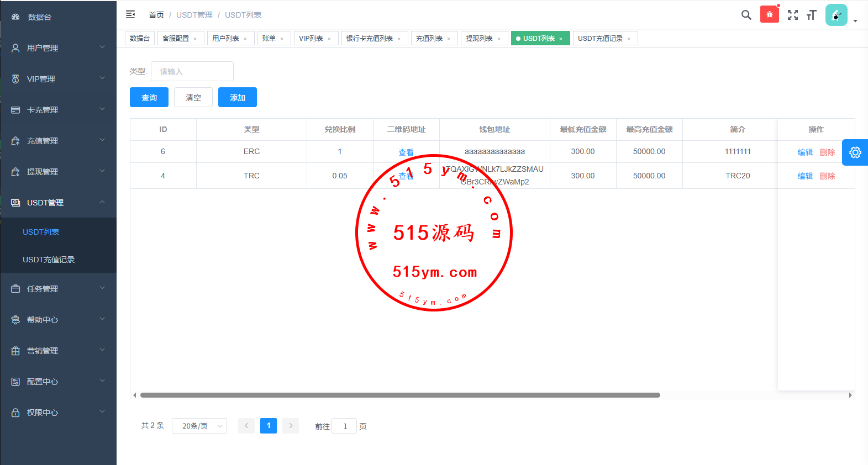The width and height of the screenshot is (868, 465).
Task: Close the USDT列表 tab
Action: 561,39
